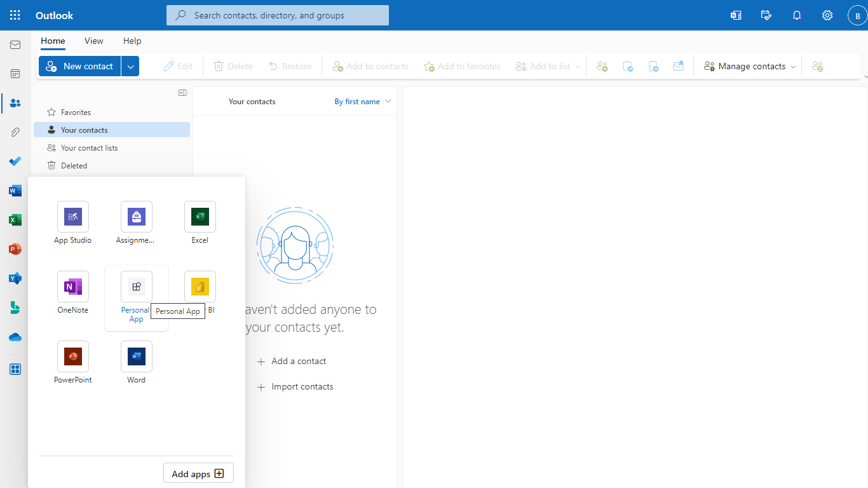Click the Restore toolbar button
The width and height of the screenshot is (868, 488).
(x=290, y=66)
